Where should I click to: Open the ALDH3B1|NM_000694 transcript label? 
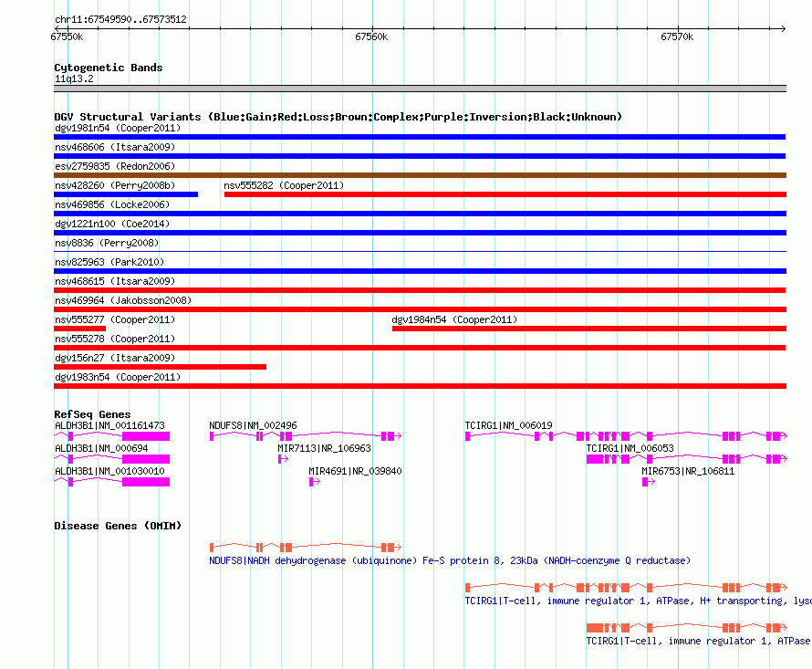point(101,448)
